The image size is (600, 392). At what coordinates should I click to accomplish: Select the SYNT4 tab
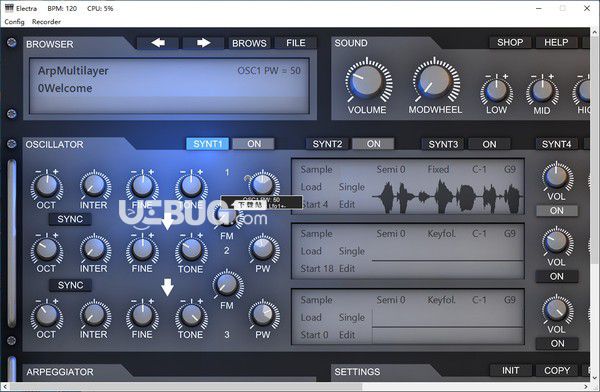click(556, 144)
